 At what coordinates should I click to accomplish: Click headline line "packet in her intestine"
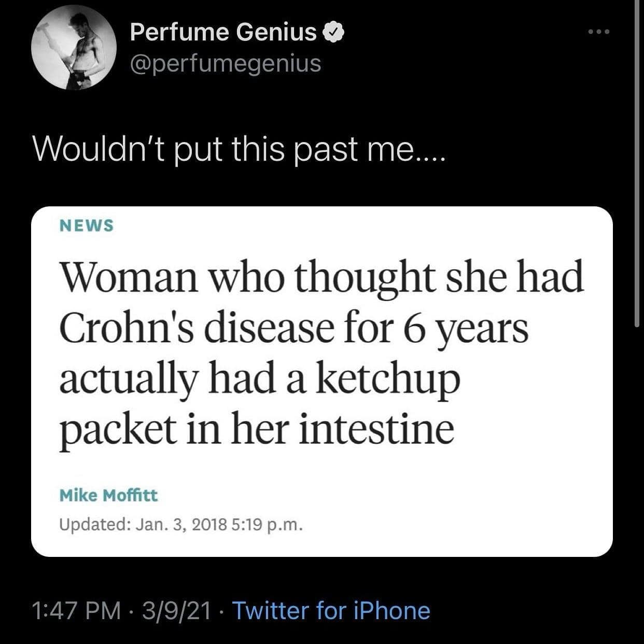pyautogui.click(x=257, y=430)
